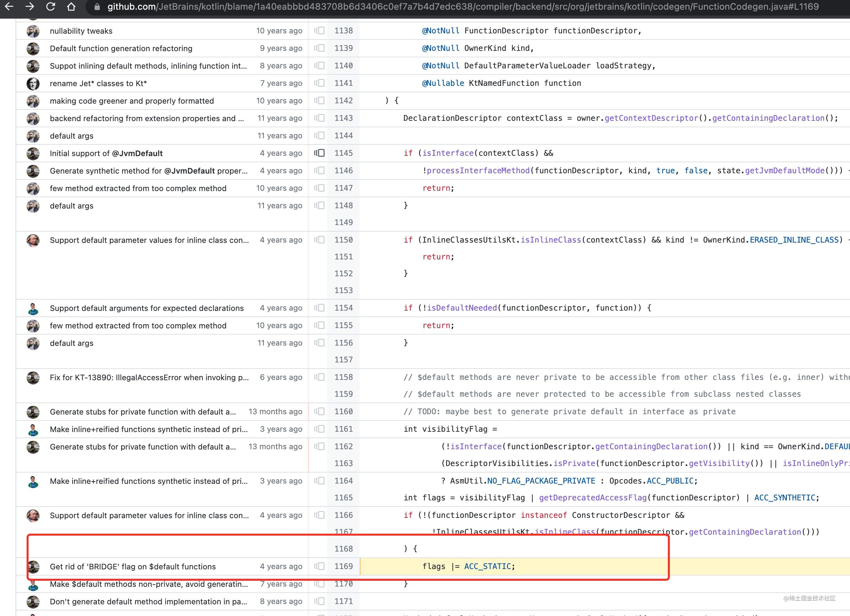View blame prior to change on line 1141
Viewport: 850px width, 616px height.
coord(319,83)
